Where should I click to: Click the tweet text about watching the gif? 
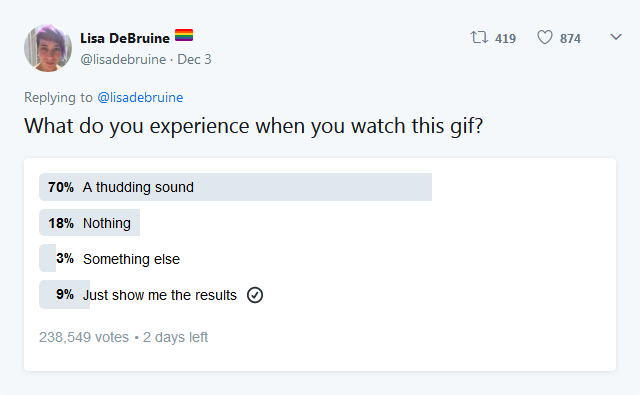pos(253,126)
